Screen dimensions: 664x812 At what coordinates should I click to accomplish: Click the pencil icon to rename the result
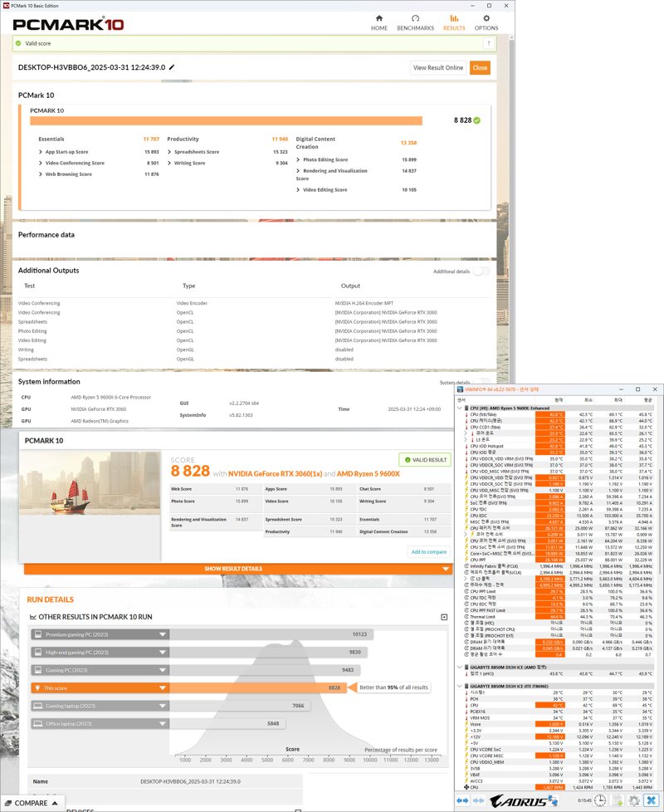point(172,67)
